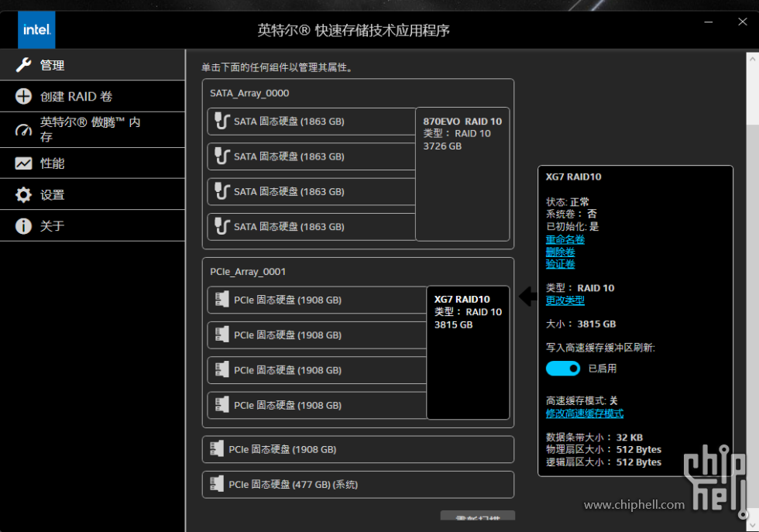Image resolution: width=759 pixels, height=532 pixels.
Task: Open 创建 RAID 卷 in sidebar
Action: (92, 96)
